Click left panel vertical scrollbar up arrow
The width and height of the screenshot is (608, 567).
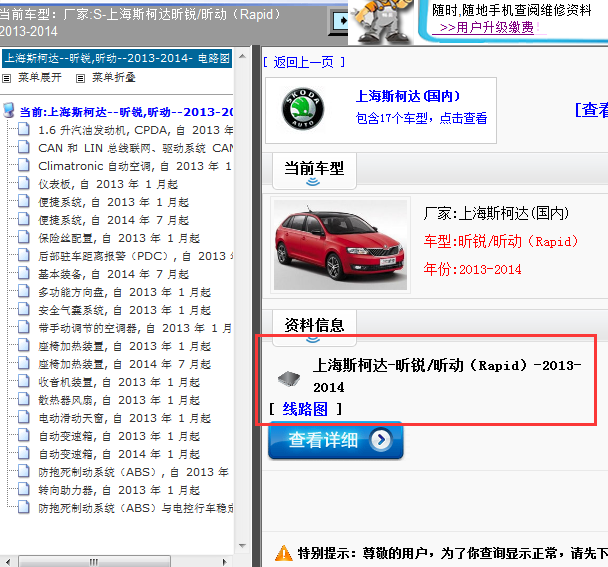[x=242, y=56]
